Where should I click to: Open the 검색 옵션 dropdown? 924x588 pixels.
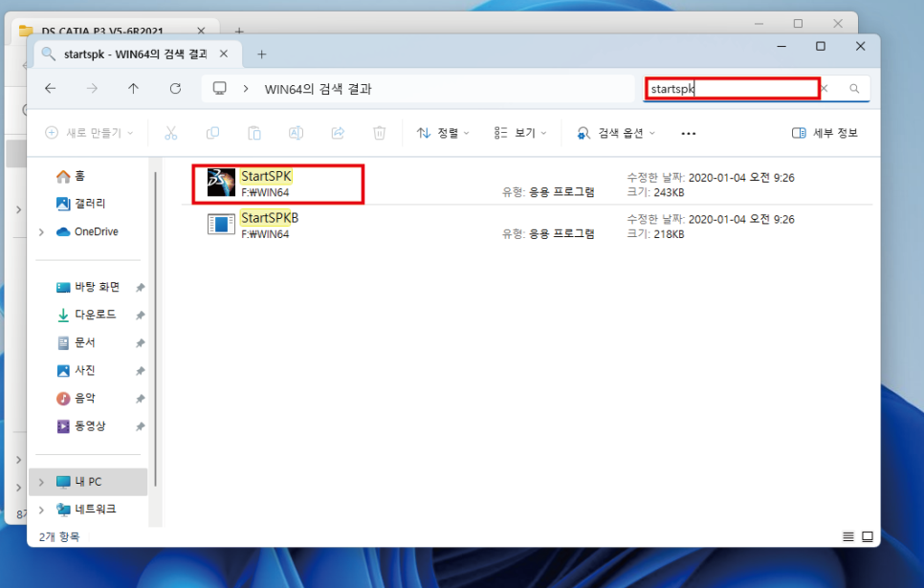[616, 133]
